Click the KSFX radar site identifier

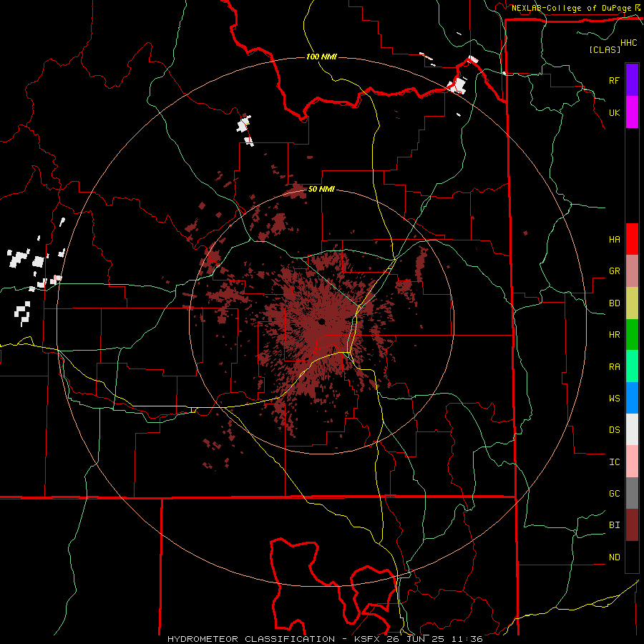368,639
